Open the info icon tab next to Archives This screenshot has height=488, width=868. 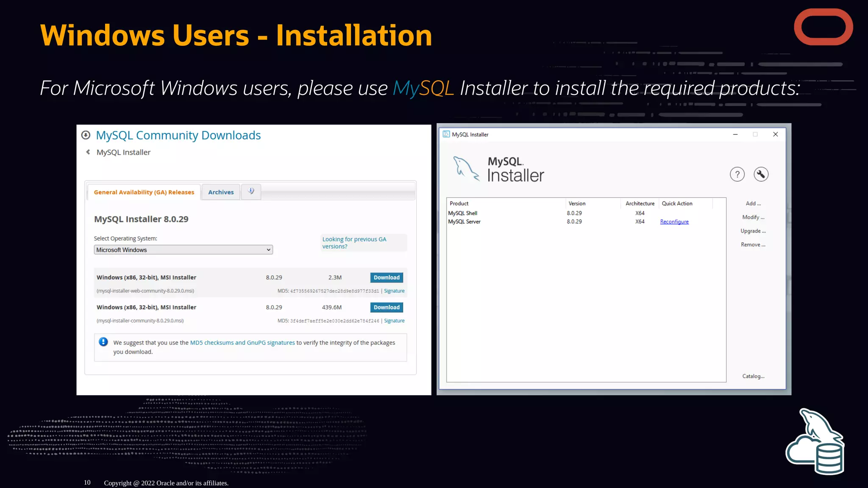[251, 191]
